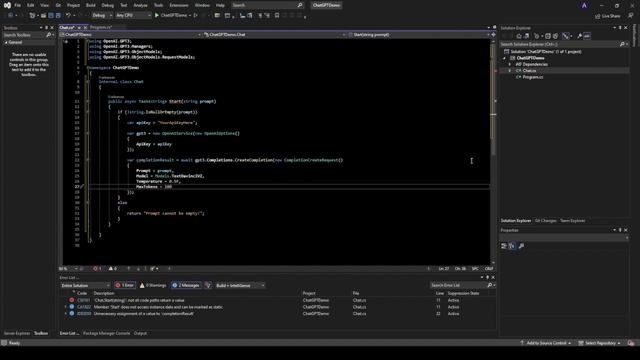Click the warning count indicator in editor status strip

pyautogui.click(x=113, y=269)
